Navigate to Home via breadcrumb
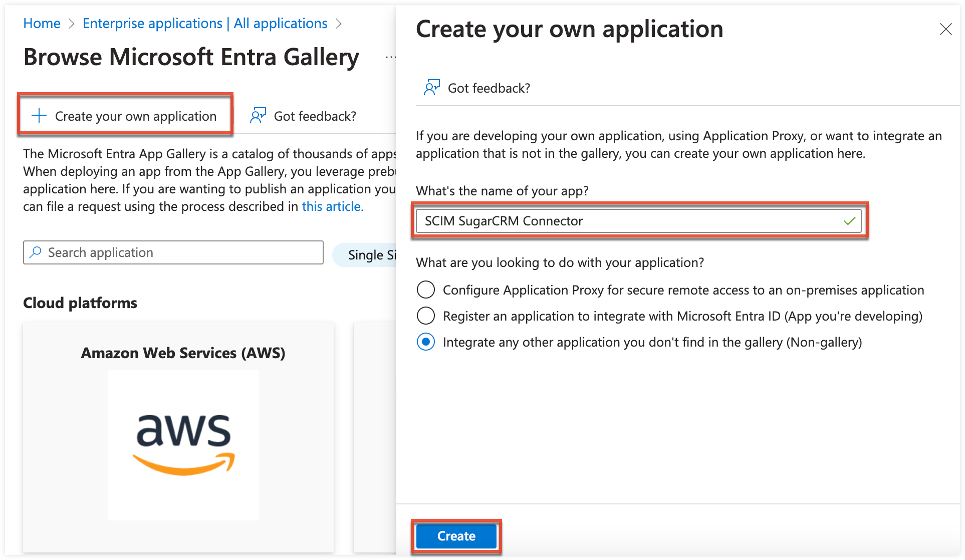The height and width of the screenshot is (560, 965). tap(41, 23)
